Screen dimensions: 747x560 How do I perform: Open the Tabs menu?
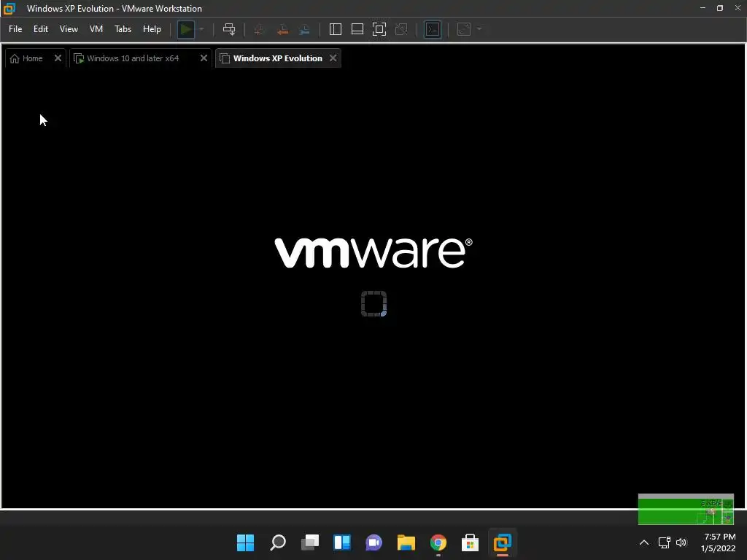pos(123,29)
